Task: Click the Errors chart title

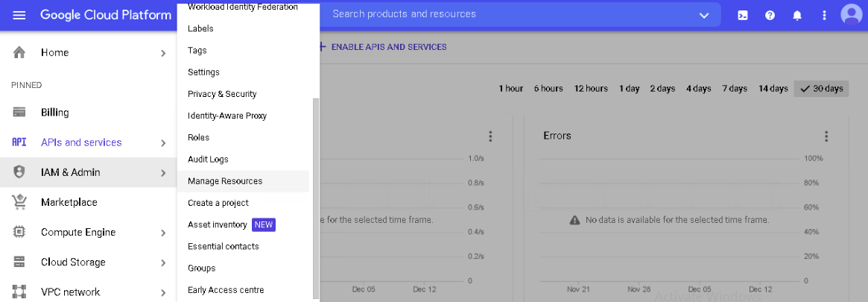Action: [x=557, y=136]
